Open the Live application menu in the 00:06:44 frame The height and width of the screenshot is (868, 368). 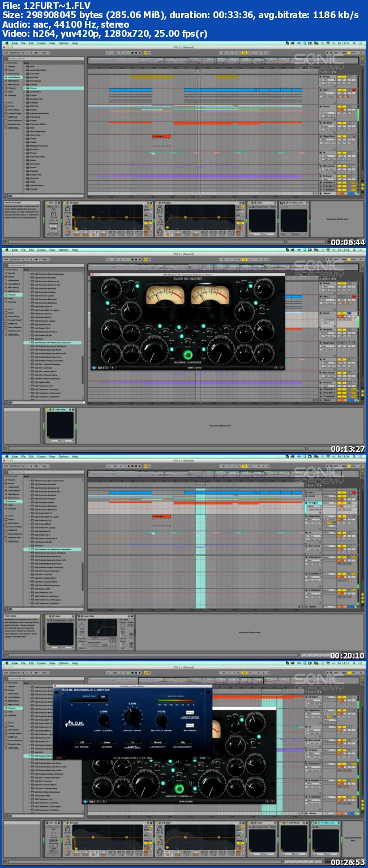pyautogui.click(x=14, y=43)
